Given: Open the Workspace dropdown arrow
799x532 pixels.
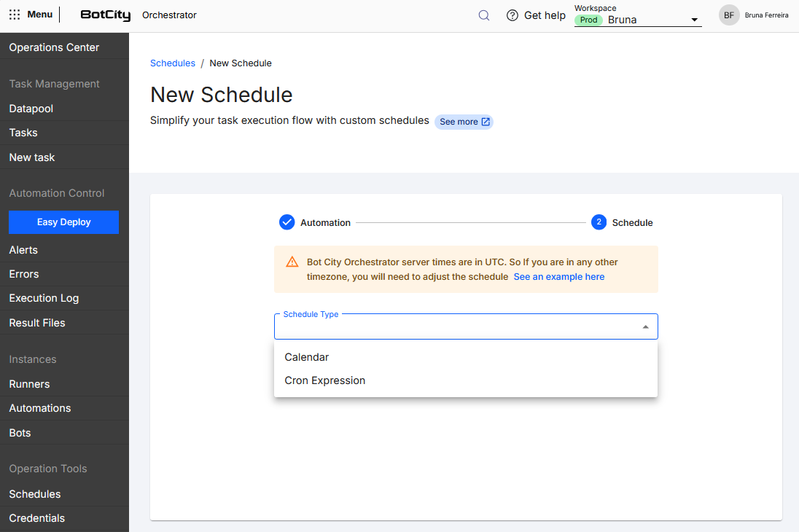Looking at the screenshot, I should point(694,20).
